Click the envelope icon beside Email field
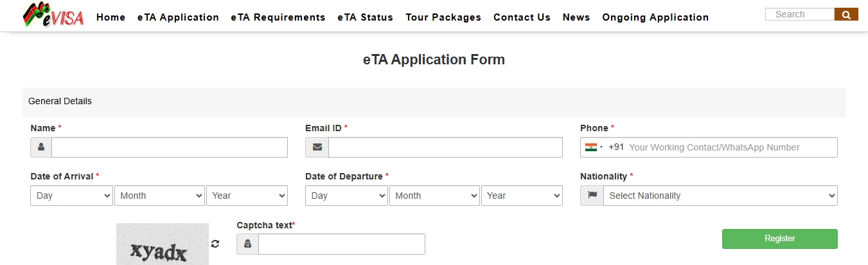 pyautogui.click(x=317, y=147)
